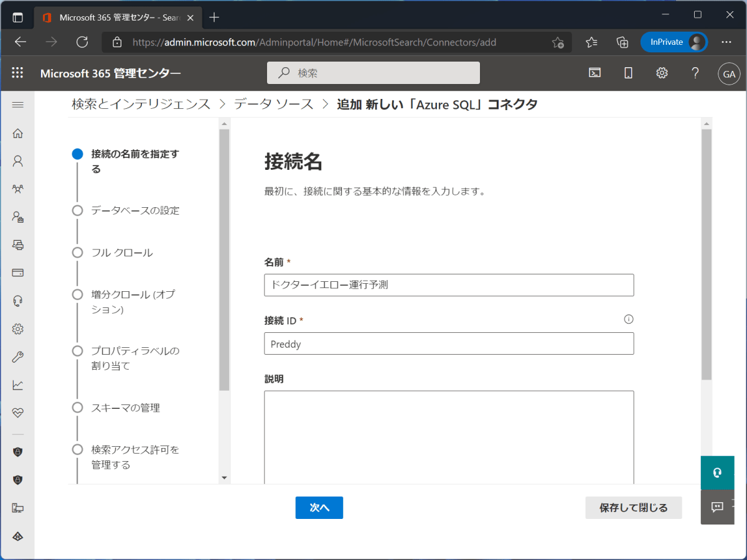Click into the 名前 text field
747x560 pixels.
click(449, 285)
